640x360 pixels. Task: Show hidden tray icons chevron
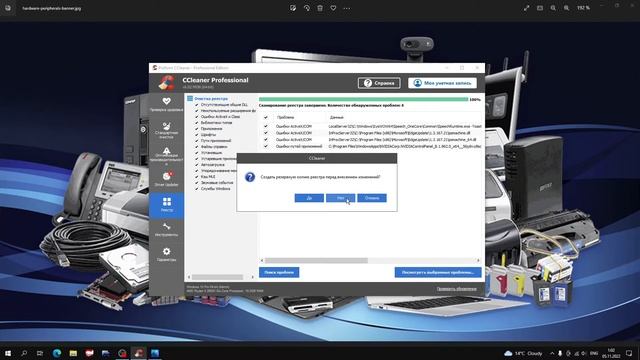(x=552, y=353)
